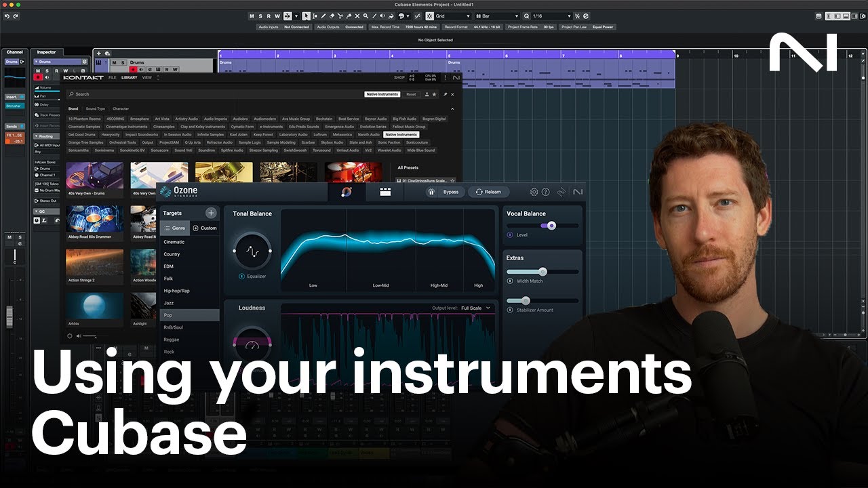The width and height of the screenshot is (868, 488).
Task: Select the Split scissors tool in Cubase
Action: (x=340, y=16)
